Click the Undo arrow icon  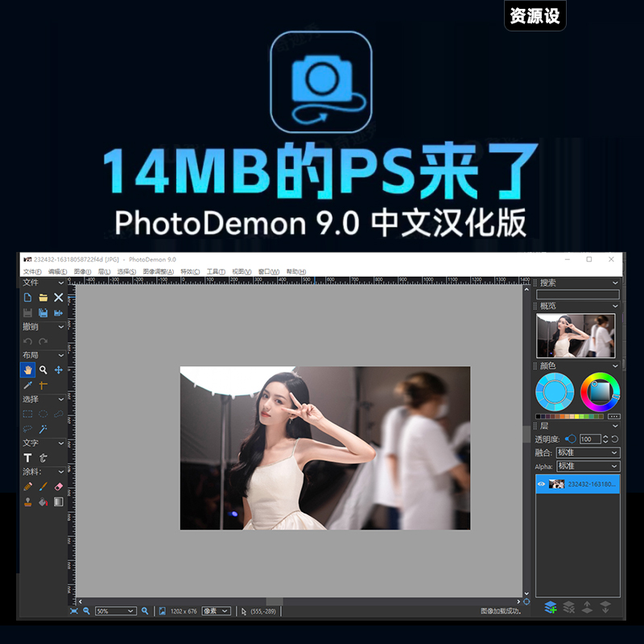(27, 341)
